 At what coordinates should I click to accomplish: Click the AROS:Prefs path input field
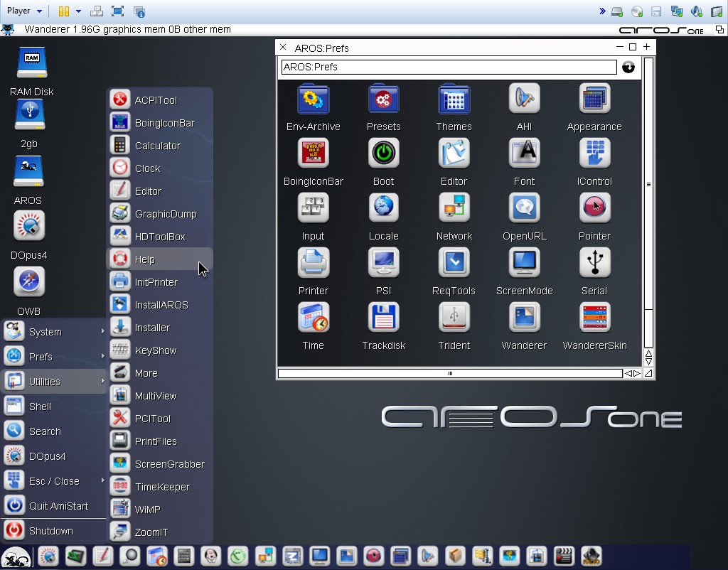[449, 67]
